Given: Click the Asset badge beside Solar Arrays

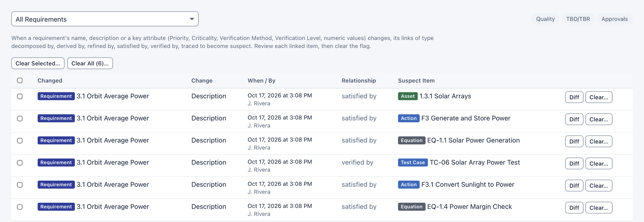Looking at the screenshot, I should pos(408,96).
